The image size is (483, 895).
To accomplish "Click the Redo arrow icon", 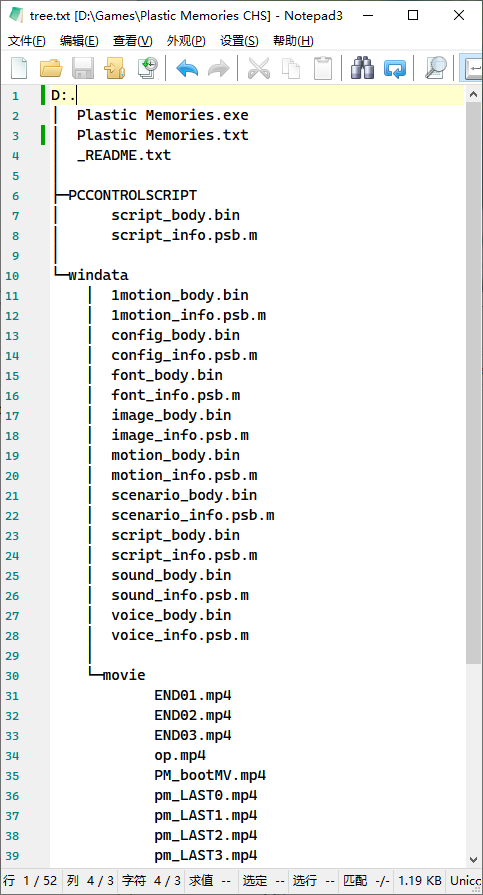I will pyautogui.click(x=219, y=68).
